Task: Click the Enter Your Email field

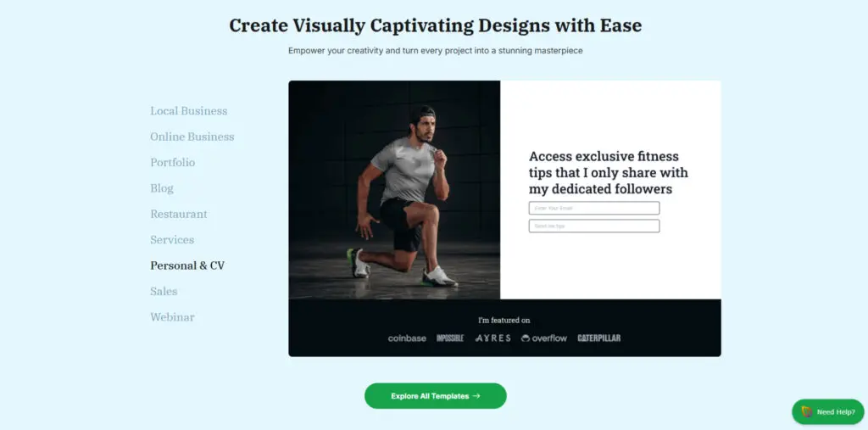Action: tap(594, 209)
